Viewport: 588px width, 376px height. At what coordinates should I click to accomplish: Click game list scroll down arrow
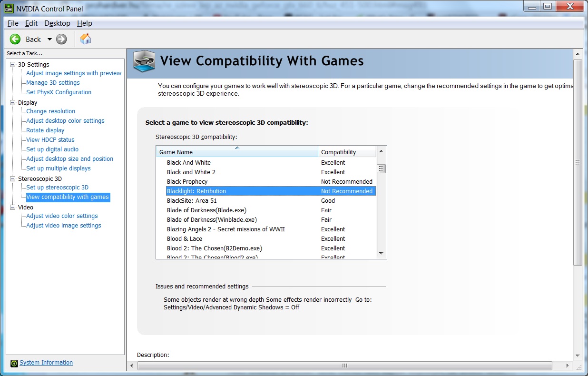(x=381, y=254)
